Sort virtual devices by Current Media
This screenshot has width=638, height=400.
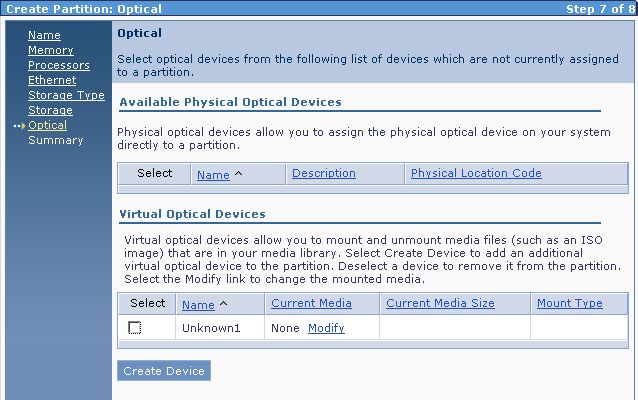click(311, 303)
